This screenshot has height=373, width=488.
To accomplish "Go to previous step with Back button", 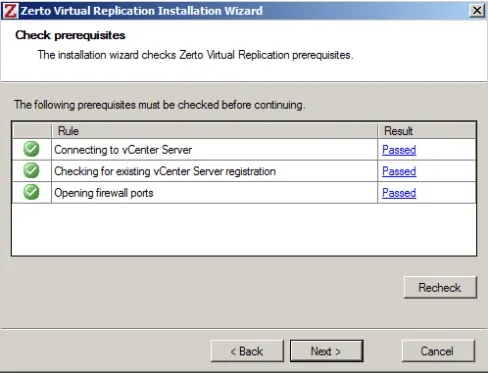I will [x=247, y=351].
